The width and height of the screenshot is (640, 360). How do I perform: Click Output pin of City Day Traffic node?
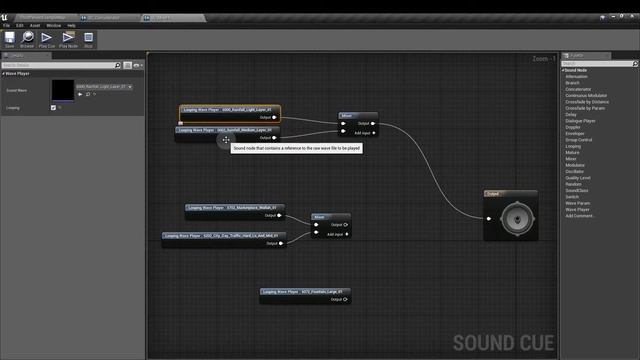[281, 244]
